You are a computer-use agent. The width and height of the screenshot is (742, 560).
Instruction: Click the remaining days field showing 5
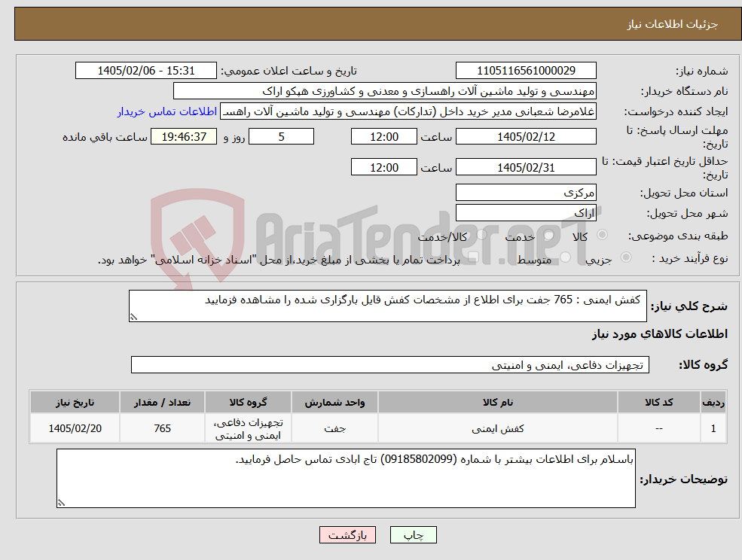point(281,137)
